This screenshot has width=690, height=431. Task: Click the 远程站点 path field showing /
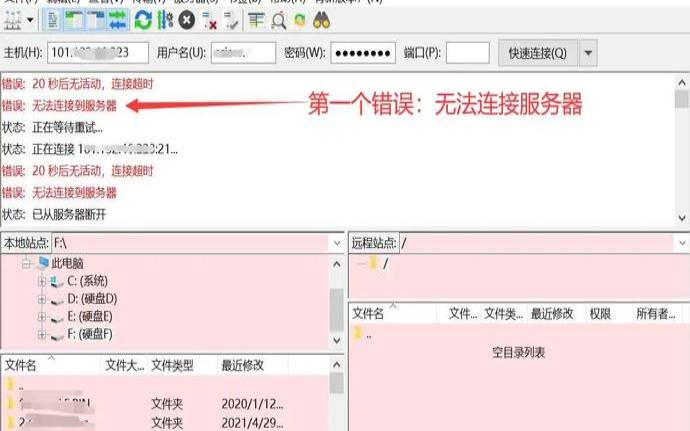coord(536,243)
